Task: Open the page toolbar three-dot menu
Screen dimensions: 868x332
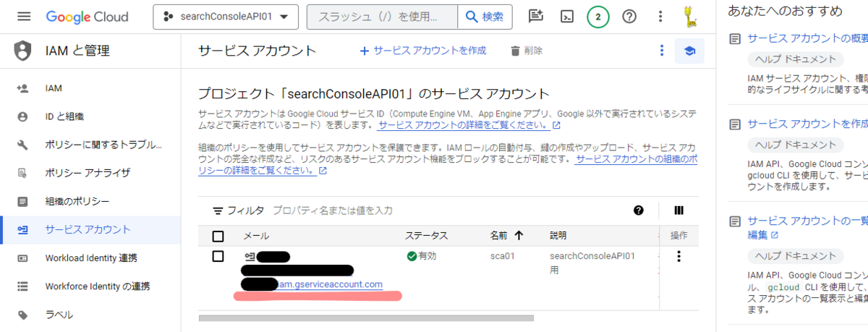Action: pyautogui.click(x=660, y=51)
